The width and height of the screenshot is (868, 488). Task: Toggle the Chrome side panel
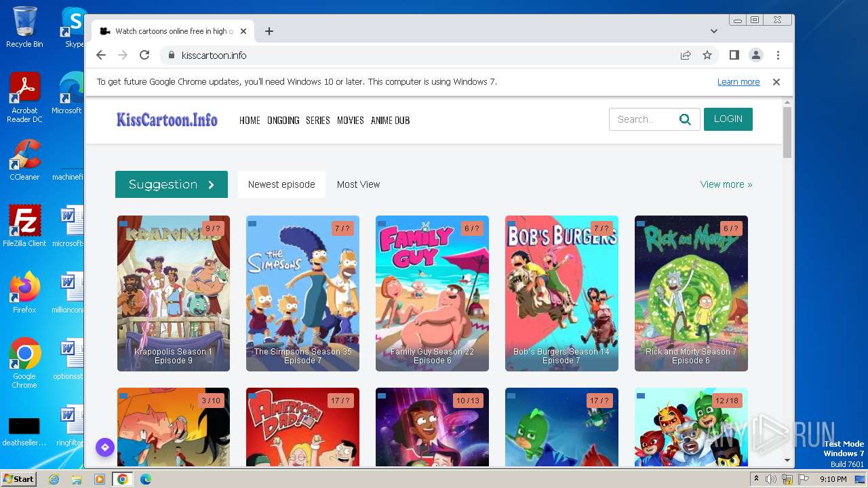click(734, 56)
